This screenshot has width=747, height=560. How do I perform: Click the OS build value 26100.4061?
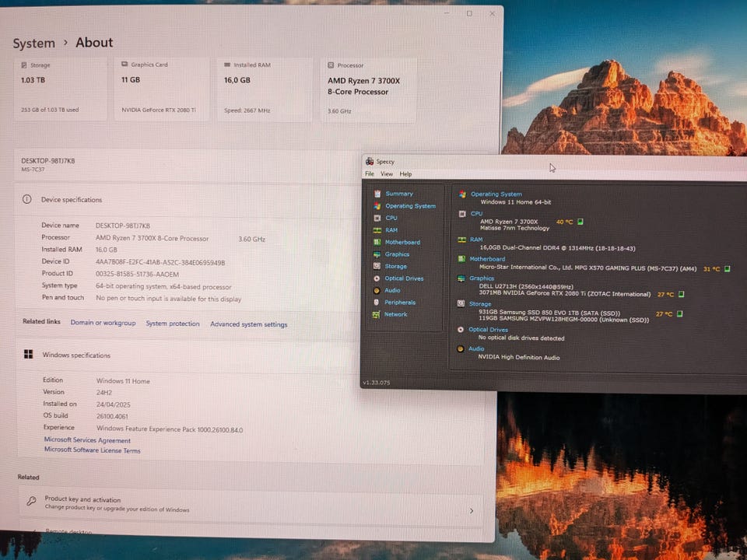[x=112, y=416]
